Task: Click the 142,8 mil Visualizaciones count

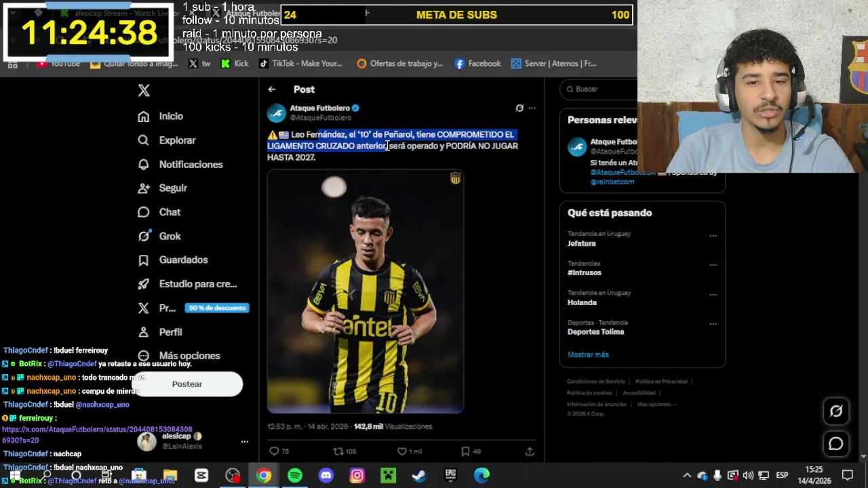Action: click(393, 426)
